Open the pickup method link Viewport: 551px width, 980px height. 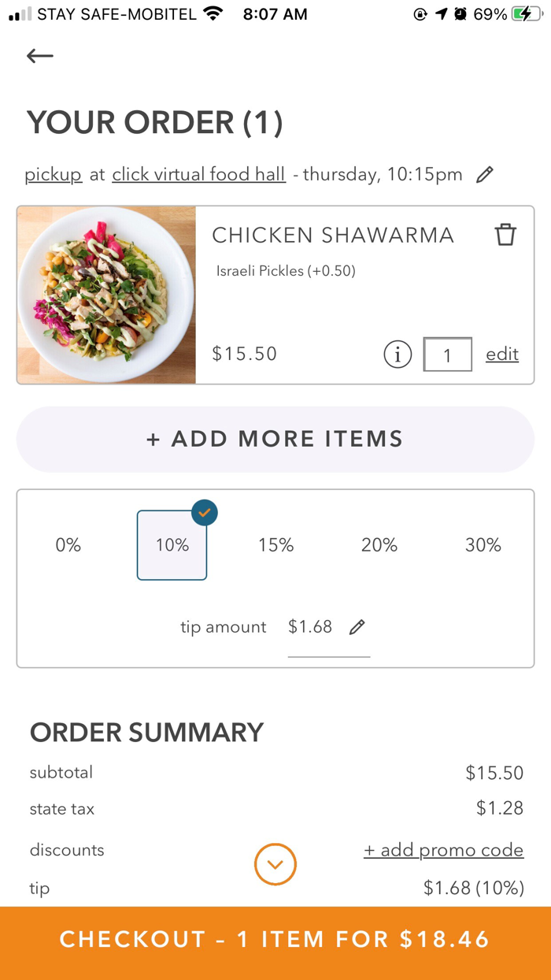pos(53,173)
